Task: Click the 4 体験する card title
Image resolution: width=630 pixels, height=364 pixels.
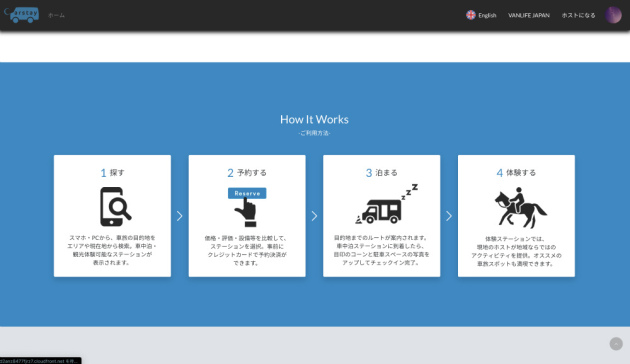Action: point(516,173)
